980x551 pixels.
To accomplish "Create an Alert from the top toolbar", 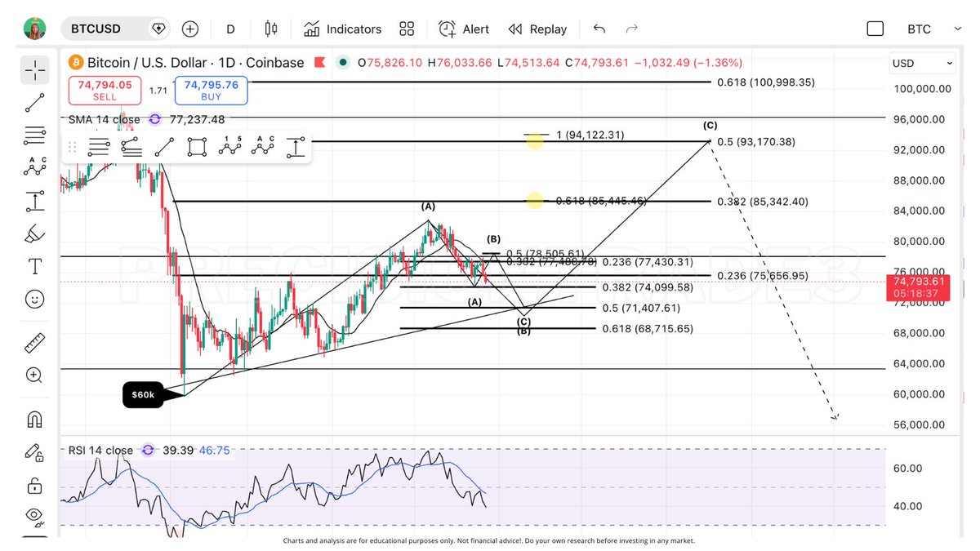I will tap(464, 29).
